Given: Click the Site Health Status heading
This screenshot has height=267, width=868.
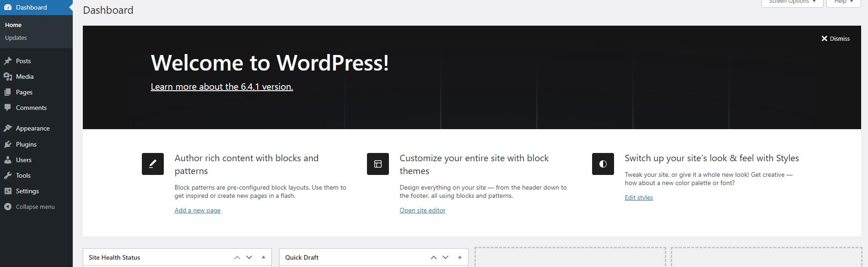Looking at the screenshot, I should [114, 257].
